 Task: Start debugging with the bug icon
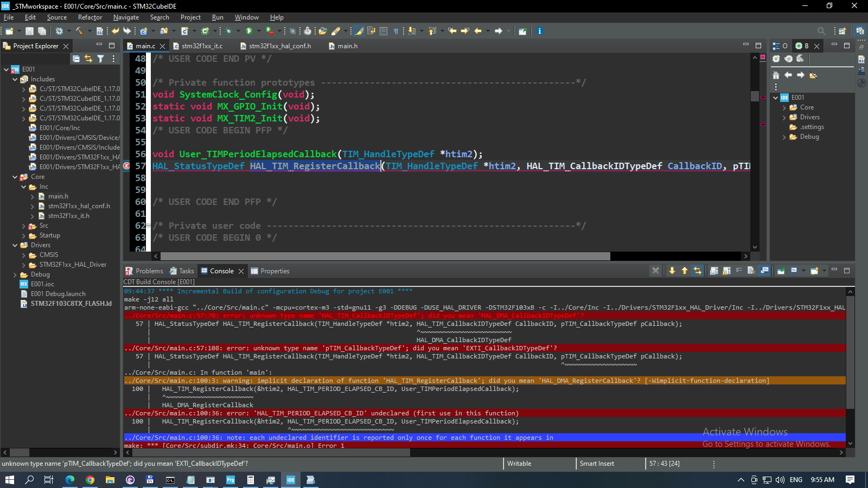[228, 31]
